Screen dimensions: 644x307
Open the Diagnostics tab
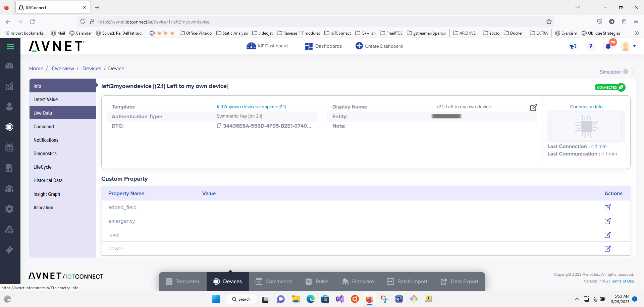pyautogui.click(x=63, y=153)
